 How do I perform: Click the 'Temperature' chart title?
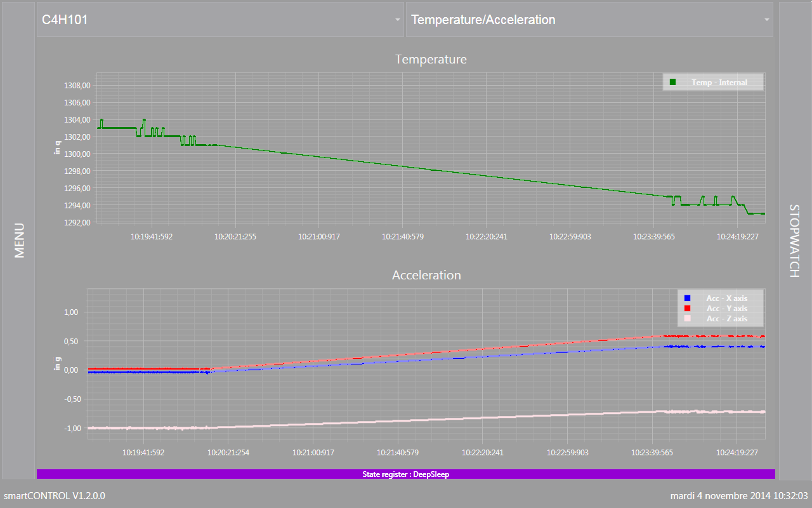[x=431, y=59]
